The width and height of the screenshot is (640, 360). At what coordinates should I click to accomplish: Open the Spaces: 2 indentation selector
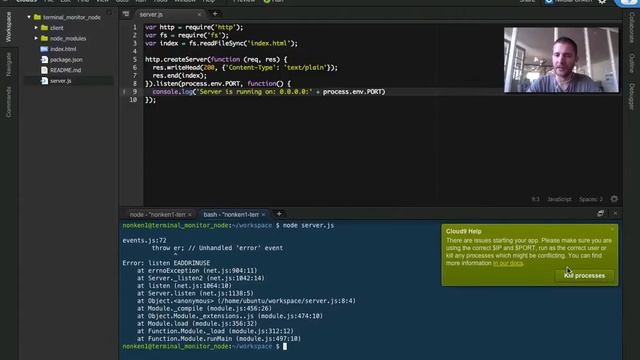click(591, 199)
